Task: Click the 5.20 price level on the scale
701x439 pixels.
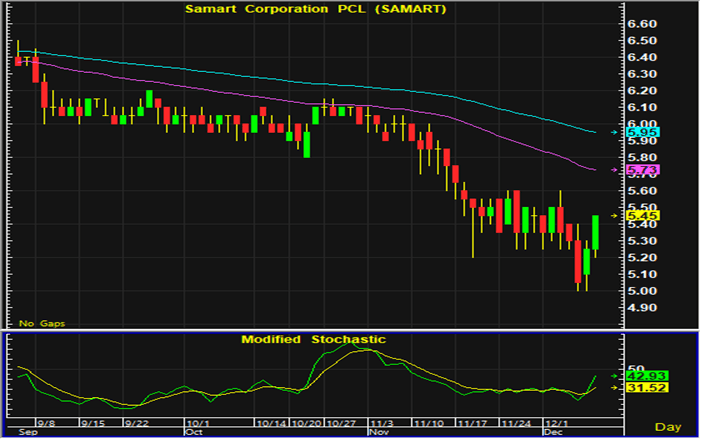Action: pyautogui.click(x=642, y=258)
